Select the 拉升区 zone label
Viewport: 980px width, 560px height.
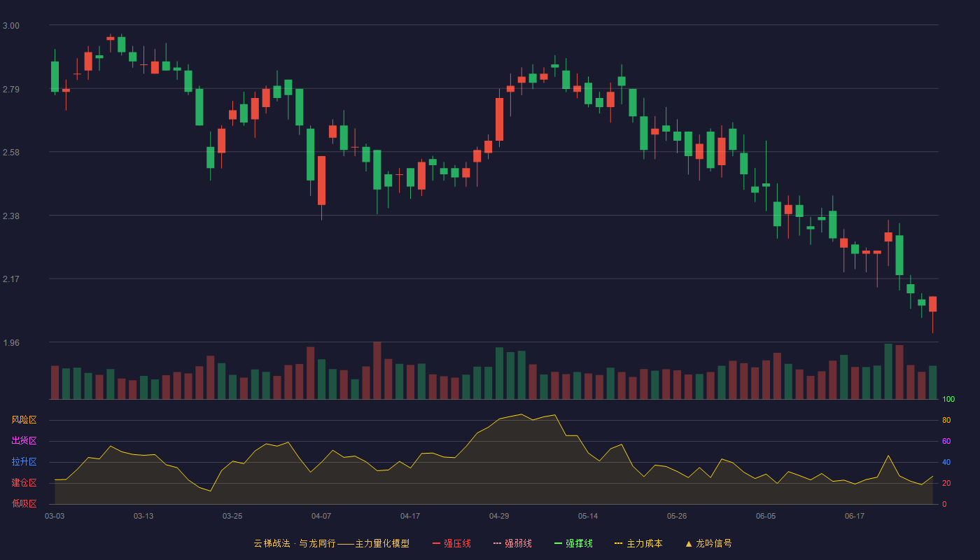[x=24, y=462]
